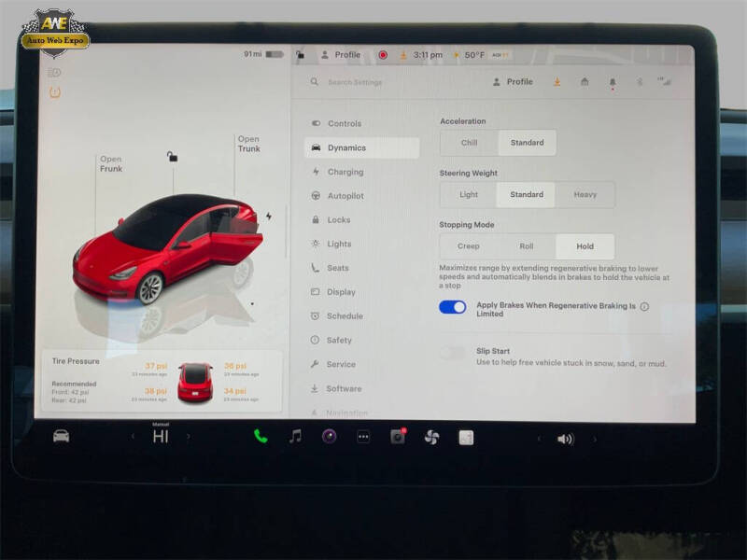Choose Heavy steering weight
This screenshot has height=560, width=747.
(587, 194)
